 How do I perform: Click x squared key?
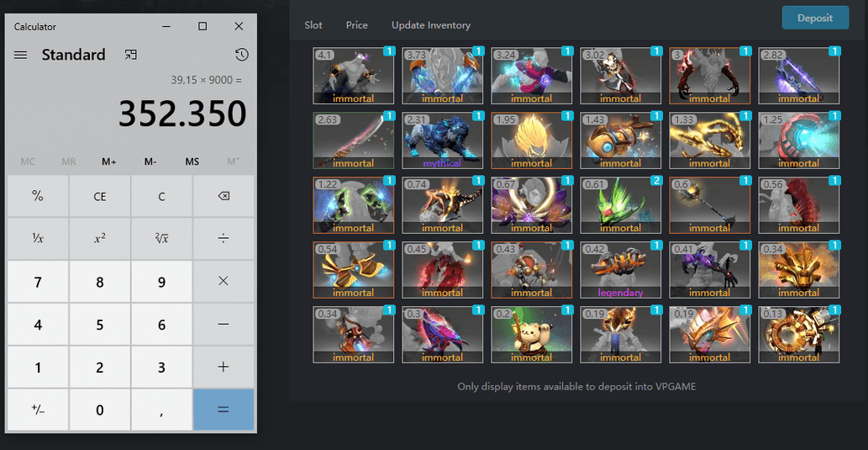100,239
